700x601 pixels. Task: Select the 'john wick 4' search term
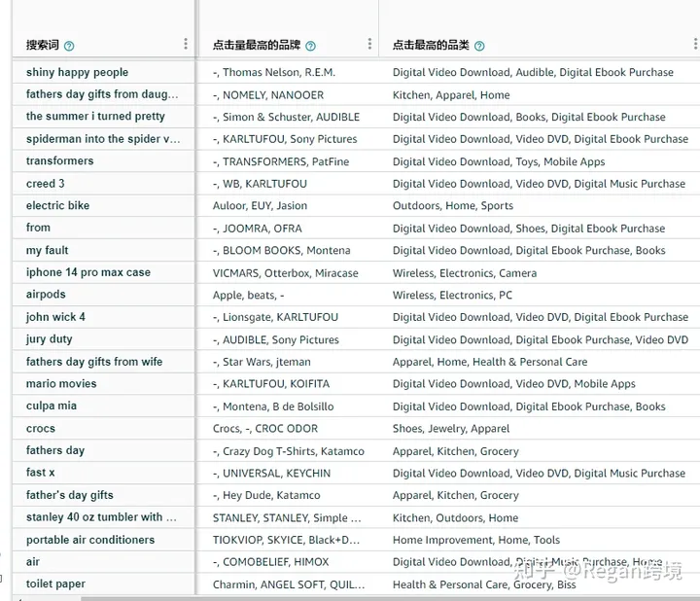pyautogui.click(x=55, y=317)
